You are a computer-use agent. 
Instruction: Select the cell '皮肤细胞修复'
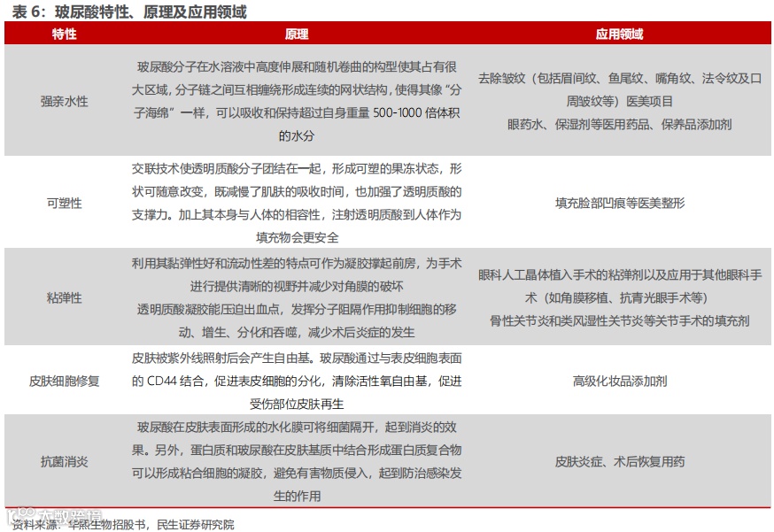[x=64, y=381]
